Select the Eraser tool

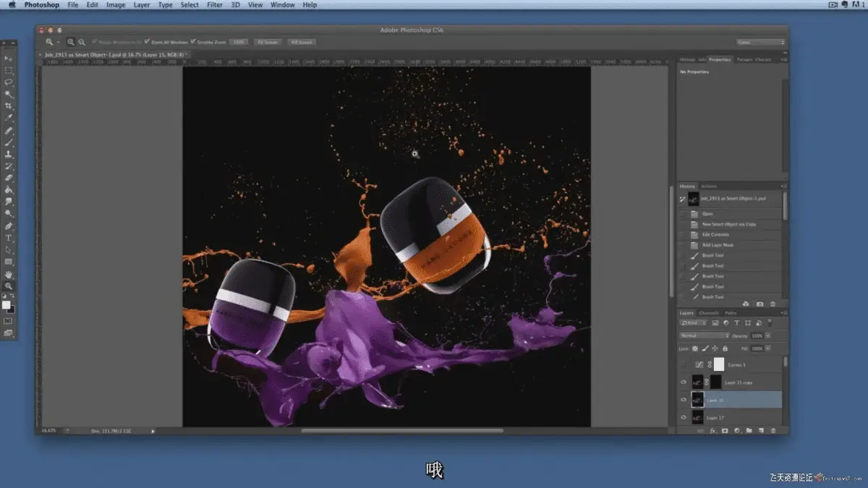(x=9, y=177)
